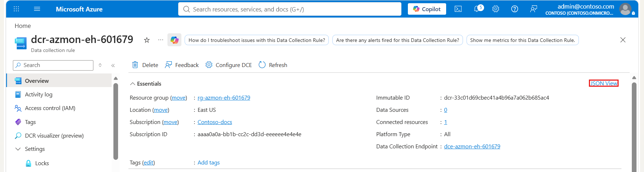This screenshot has width=644, height=172.
Task: Collapse the sidebar with double chevron
Action: [x=113, y=65]
